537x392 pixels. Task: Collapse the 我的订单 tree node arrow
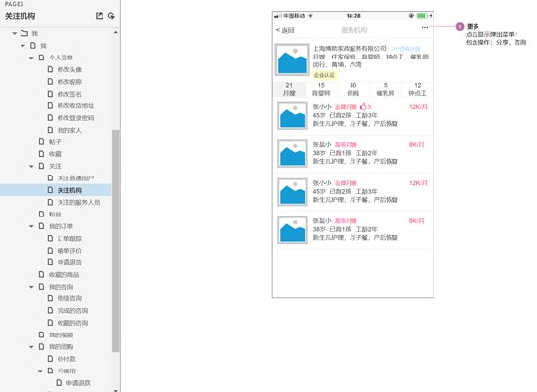point(31,226)
